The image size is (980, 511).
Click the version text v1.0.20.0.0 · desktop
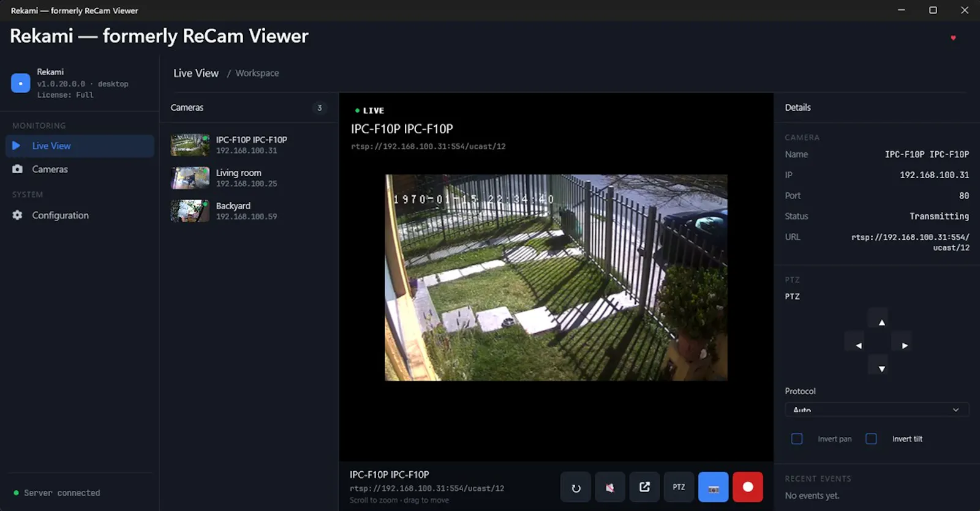coord(83,84)
